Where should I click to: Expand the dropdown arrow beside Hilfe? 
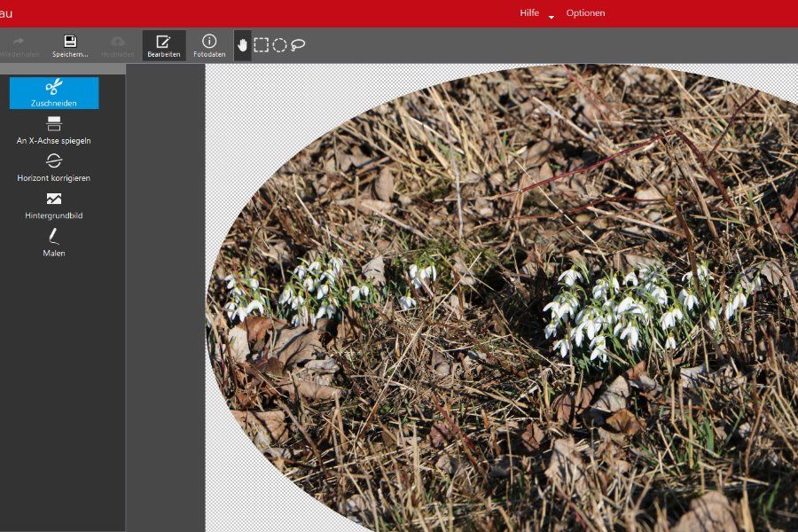coord(552,18)
